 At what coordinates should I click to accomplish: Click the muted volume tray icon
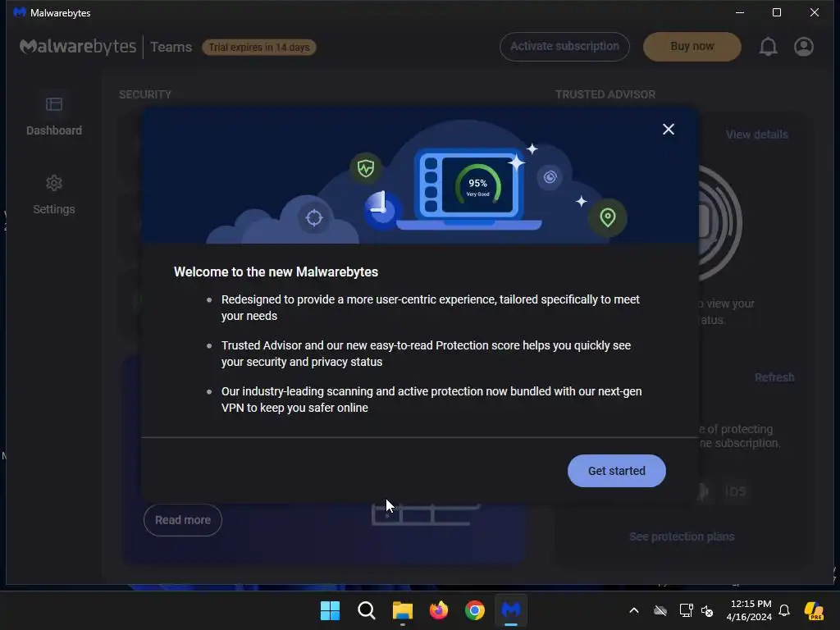pos(707,610)
